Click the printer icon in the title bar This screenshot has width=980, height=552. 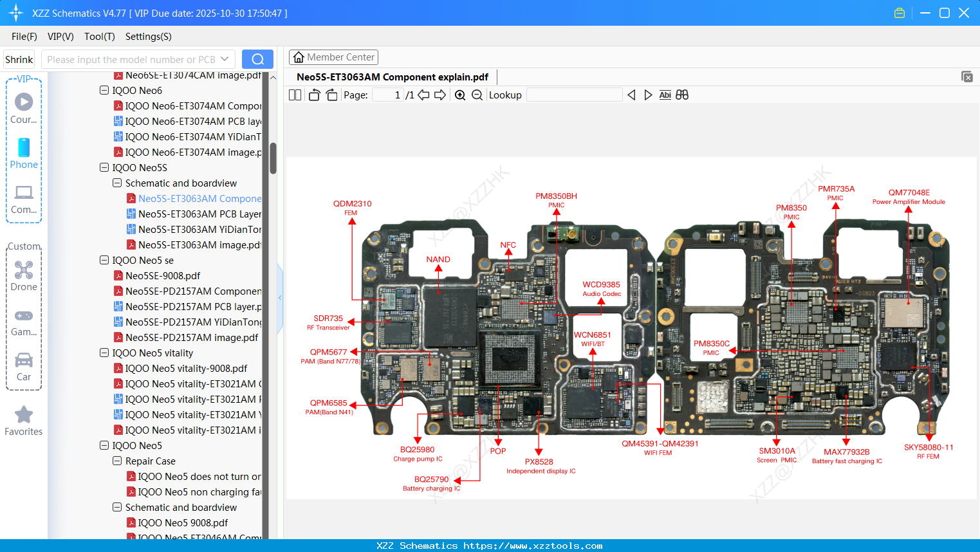pyautogui.click(x=899, y=12)
